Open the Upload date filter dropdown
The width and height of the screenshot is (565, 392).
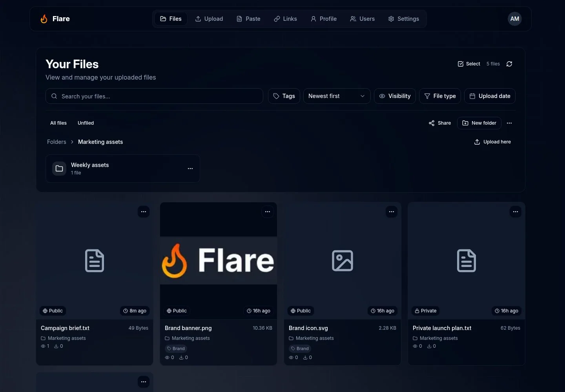point(490,96)
